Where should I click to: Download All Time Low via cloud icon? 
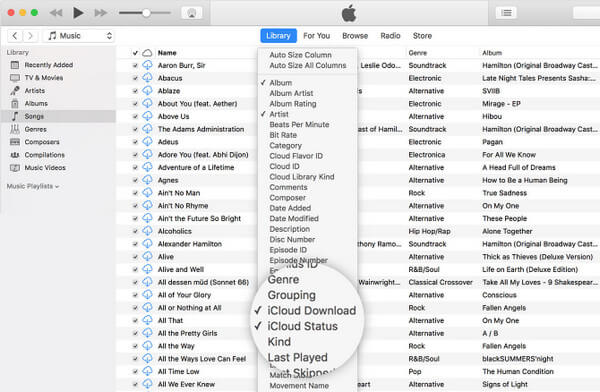coord(147,371)
